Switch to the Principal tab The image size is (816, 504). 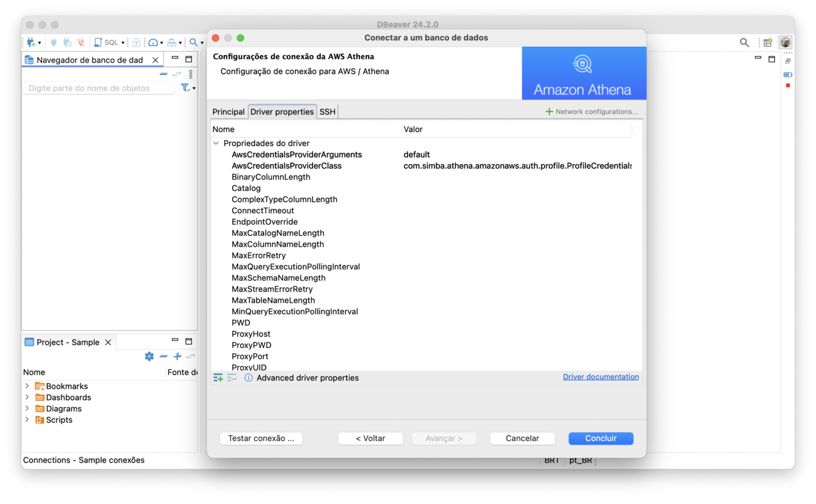coord(228,112)
